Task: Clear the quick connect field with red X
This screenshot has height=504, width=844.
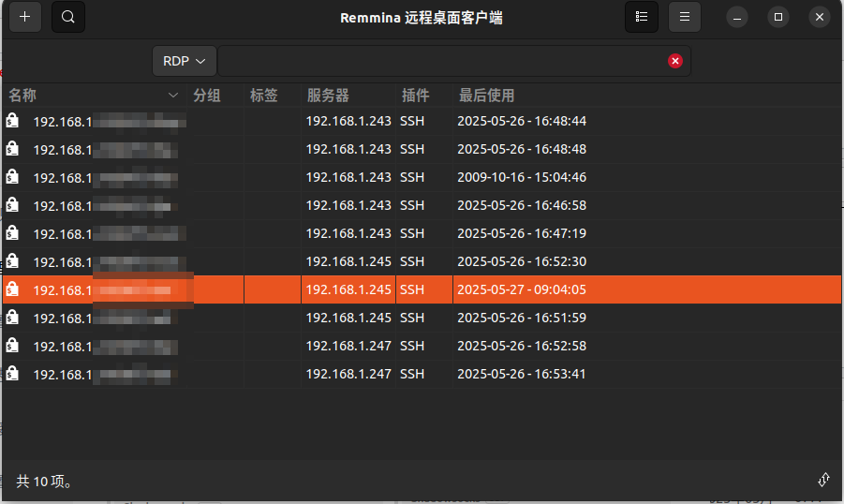Action: coord(675,61)
